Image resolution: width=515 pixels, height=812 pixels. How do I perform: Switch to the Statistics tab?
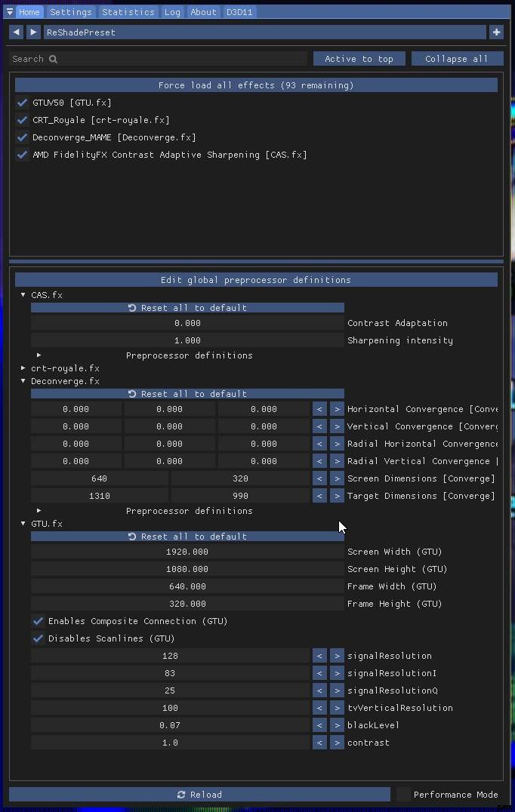(128, 12)
